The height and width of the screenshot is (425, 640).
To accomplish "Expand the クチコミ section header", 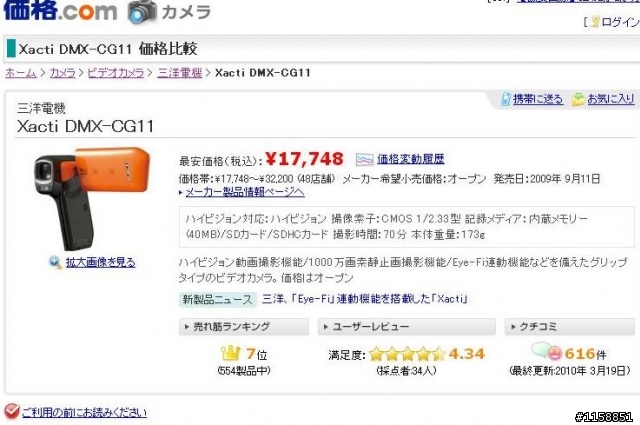I will [569, 327].
